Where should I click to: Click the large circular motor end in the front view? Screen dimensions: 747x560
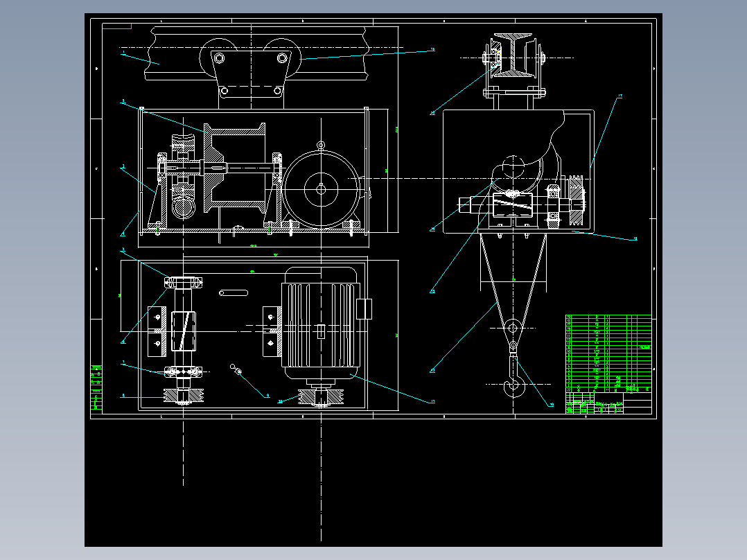(x=321, y=189)
